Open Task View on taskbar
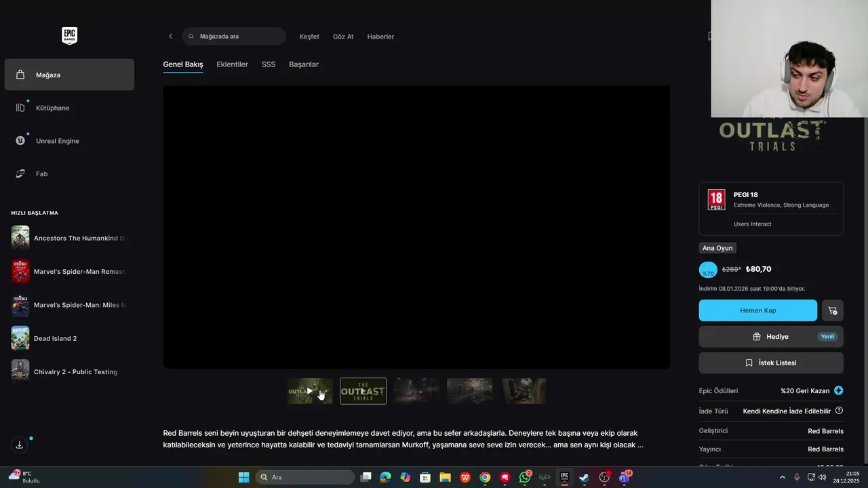Image resolution: width=868 pixels, height=488 pixels. 366,477
